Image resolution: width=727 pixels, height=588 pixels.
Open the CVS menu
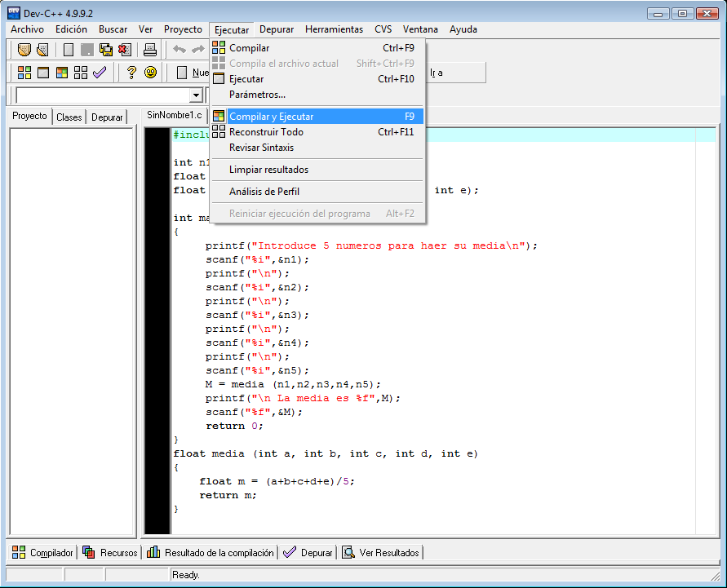click(383, 29)
